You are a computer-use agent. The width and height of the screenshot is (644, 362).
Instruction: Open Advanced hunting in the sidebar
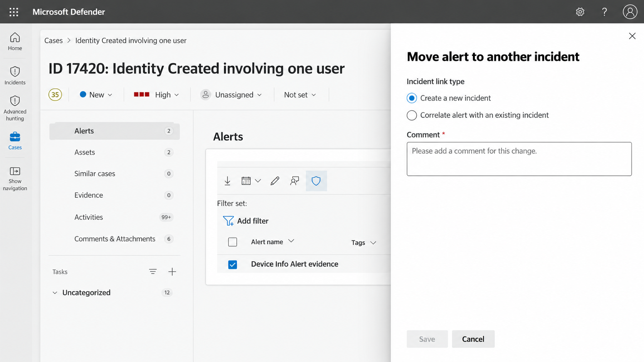(x=15, y=108)
